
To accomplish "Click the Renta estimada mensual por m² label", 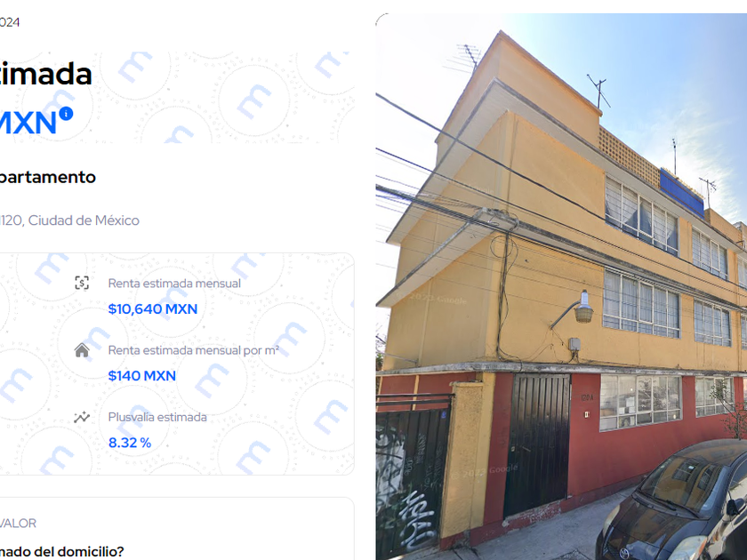I will 194,350.
